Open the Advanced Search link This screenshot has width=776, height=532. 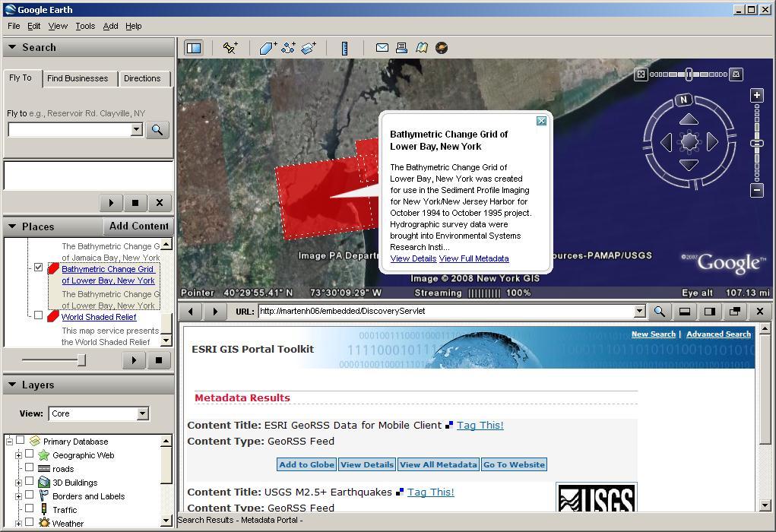point(718,334)
